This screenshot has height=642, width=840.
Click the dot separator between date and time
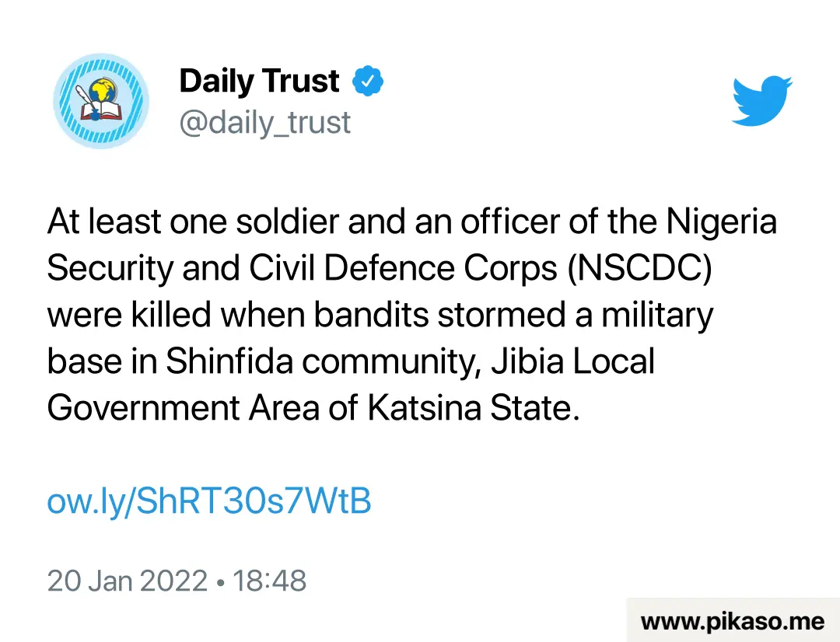[220, 582]
